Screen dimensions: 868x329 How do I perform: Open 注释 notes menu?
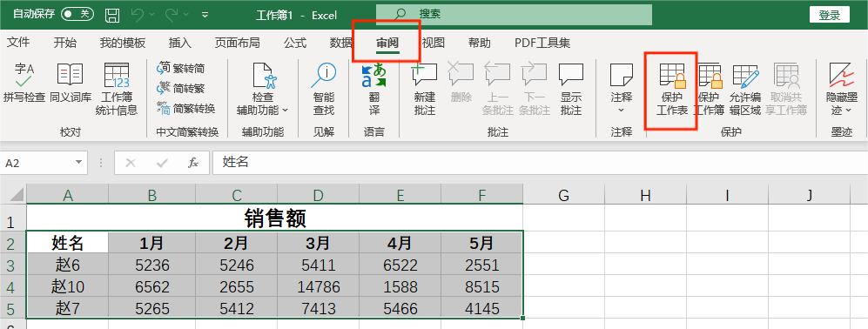621,89
